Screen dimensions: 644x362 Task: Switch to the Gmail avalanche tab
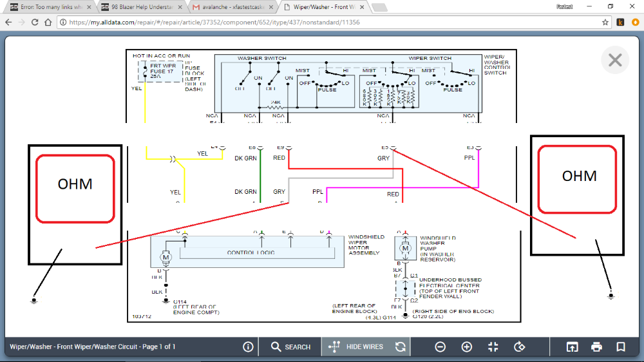pos(229,6)
